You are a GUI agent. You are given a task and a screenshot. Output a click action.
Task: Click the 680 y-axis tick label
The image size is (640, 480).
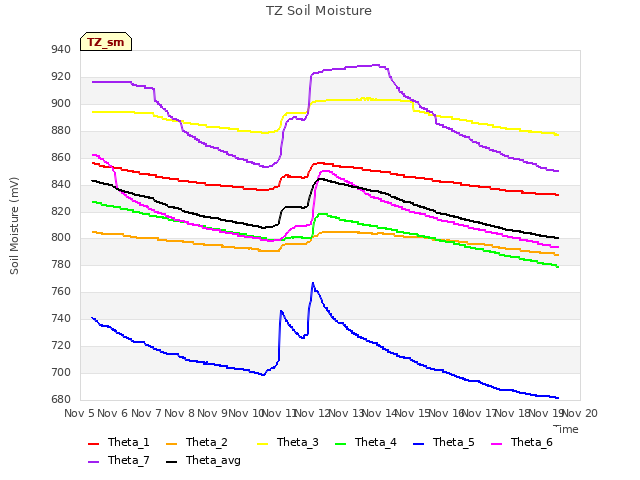(61, 399)
